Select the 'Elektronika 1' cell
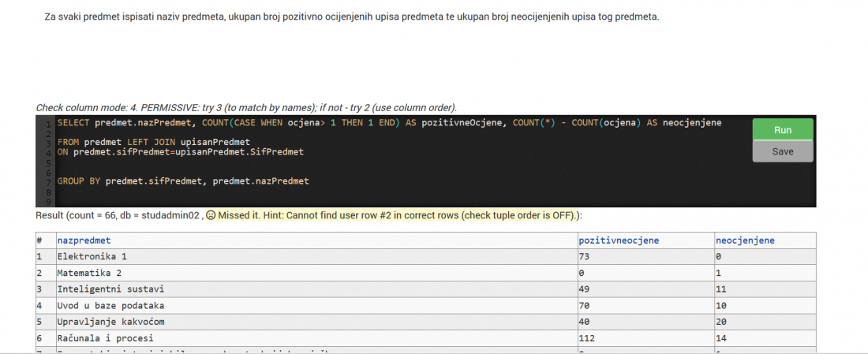The image size is (868, 354). pyautogui.click(x=316, y=257)
